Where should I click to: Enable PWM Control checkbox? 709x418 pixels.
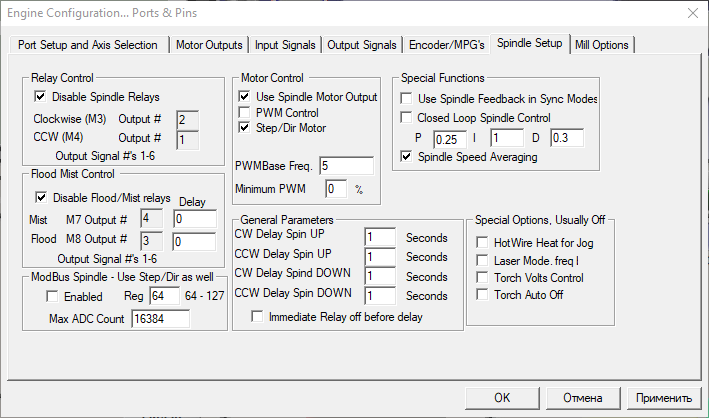245,113
